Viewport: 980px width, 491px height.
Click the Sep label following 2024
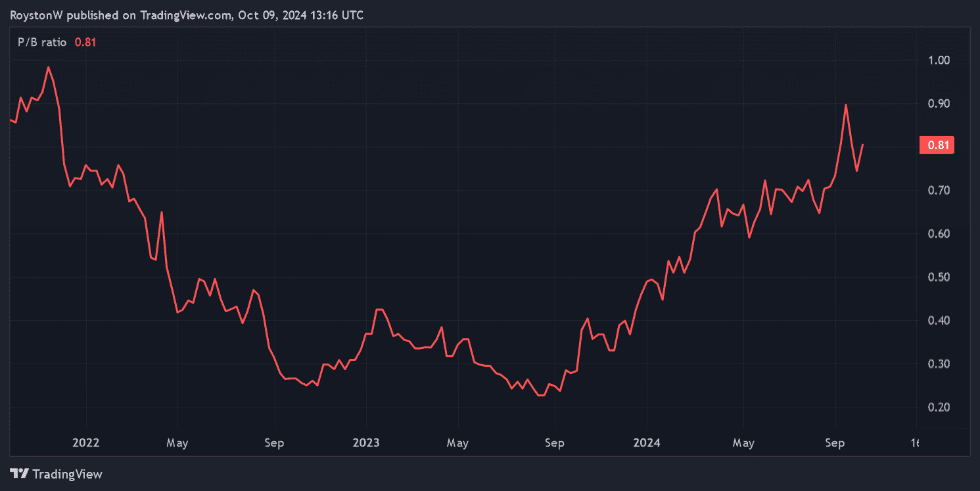point(835,443)
